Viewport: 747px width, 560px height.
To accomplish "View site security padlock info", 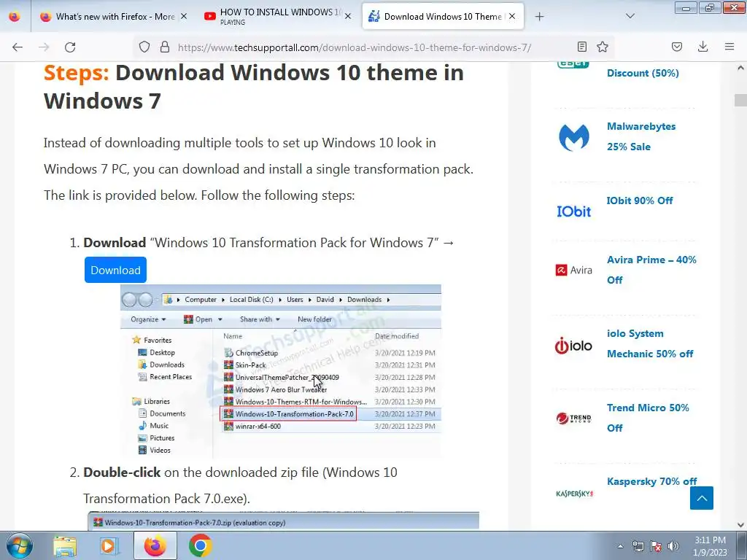I will pos(165,47).
